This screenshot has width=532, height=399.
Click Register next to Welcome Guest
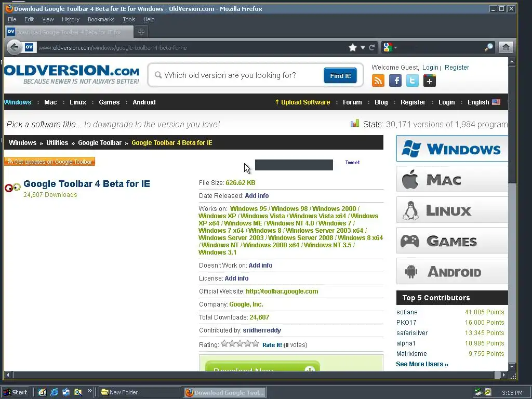[x=457, y=67]
